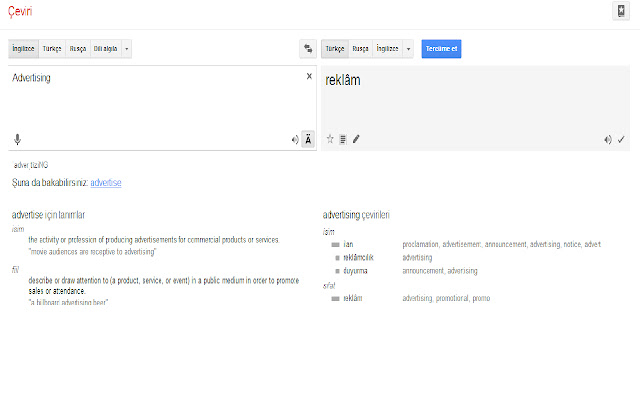This screenshot has height=400, width=640.
Task: Listen to the source text Advertising
Action: pos(295,140)
